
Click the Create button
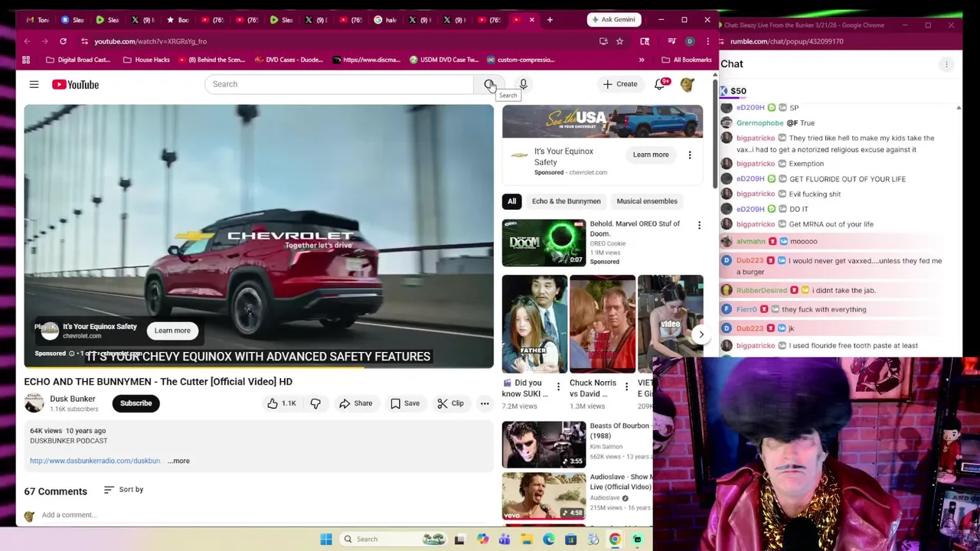(x=620, y=84)
